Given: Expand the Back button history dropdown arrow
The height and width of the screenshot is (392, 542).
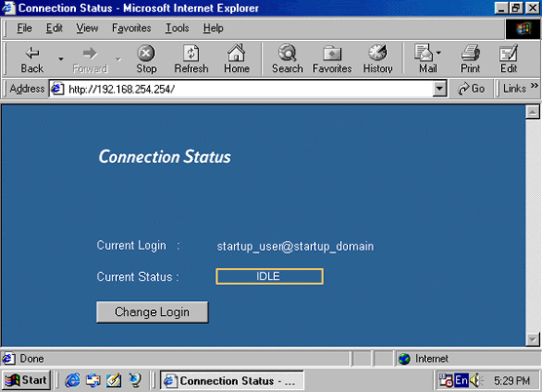Looking at the screenshot, I should click(60, 59).
